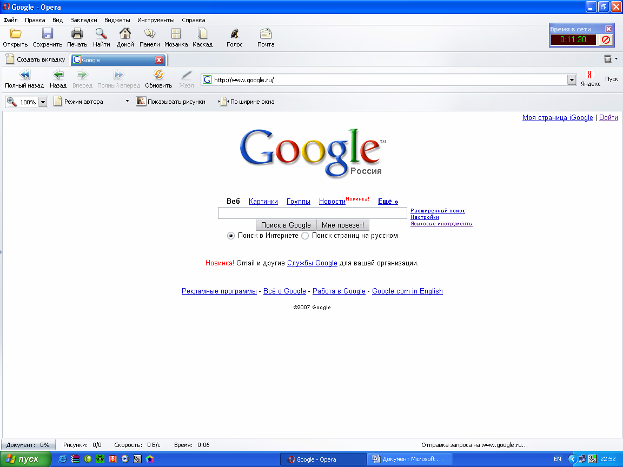Click the Войти sign-in link
623x467 pixels.
pyautogui.click(x=608, y=118)
